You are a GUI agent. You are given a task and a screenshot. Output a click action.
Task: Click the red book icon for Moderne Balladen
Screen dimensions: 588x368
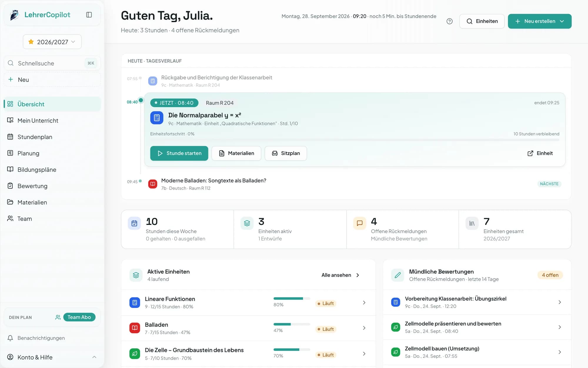(x=153, y=184)
